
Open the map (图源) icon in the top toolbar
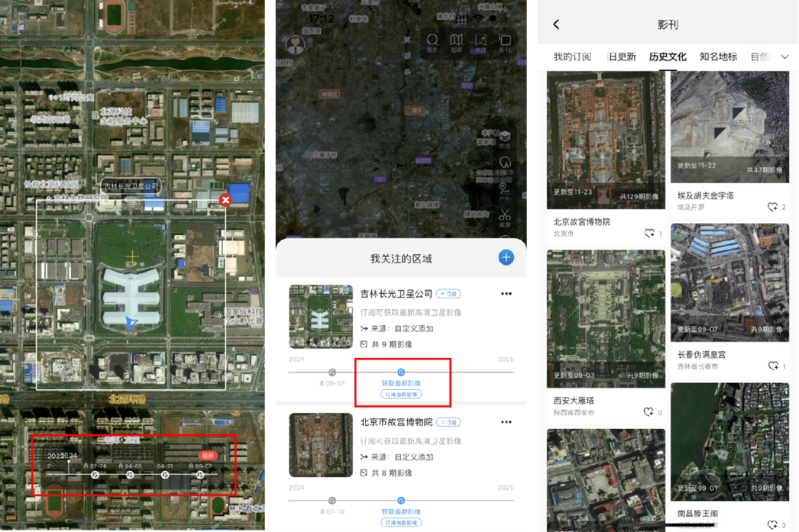click(457, 41)
